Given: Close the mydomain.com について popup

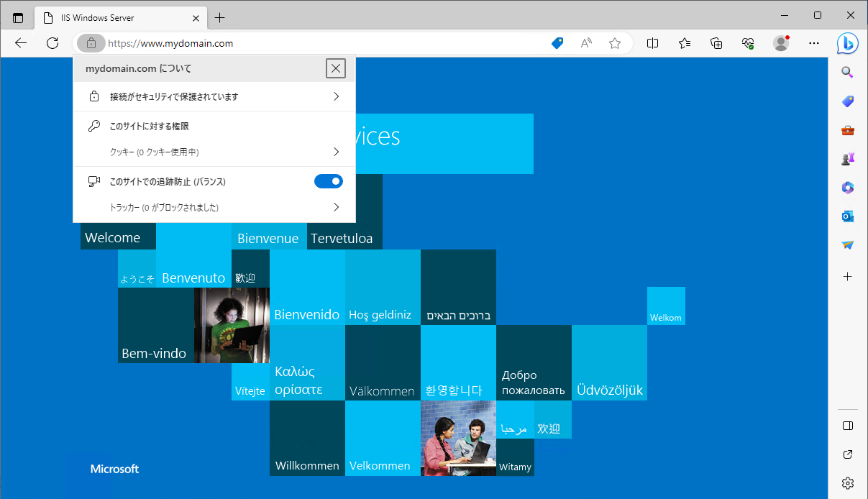Looking at the screenshot, I should click(x=336, y=68).
